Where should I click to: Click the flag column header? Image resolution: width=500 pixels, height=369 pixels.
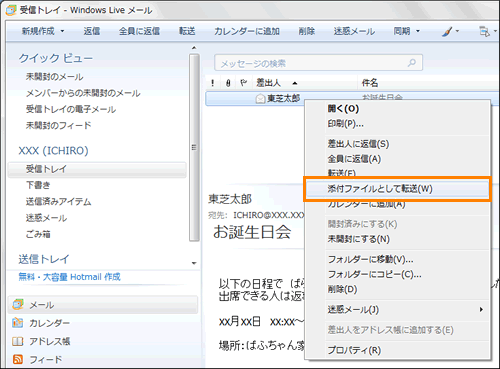(243, 83)
